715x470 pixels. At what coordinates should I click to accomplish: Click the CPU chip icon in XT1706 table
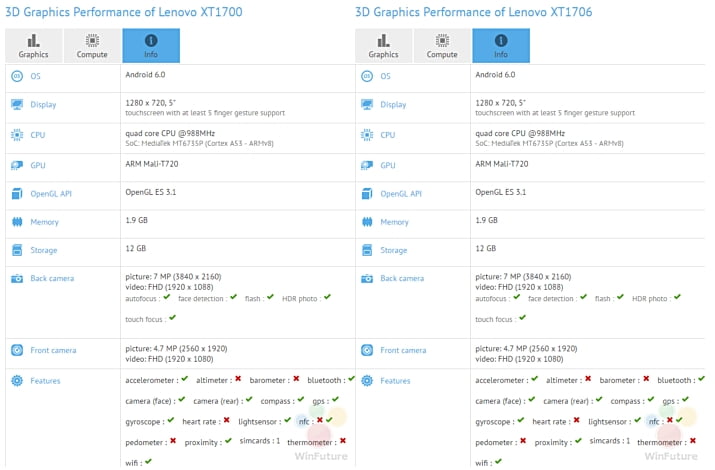coord(367,135)
